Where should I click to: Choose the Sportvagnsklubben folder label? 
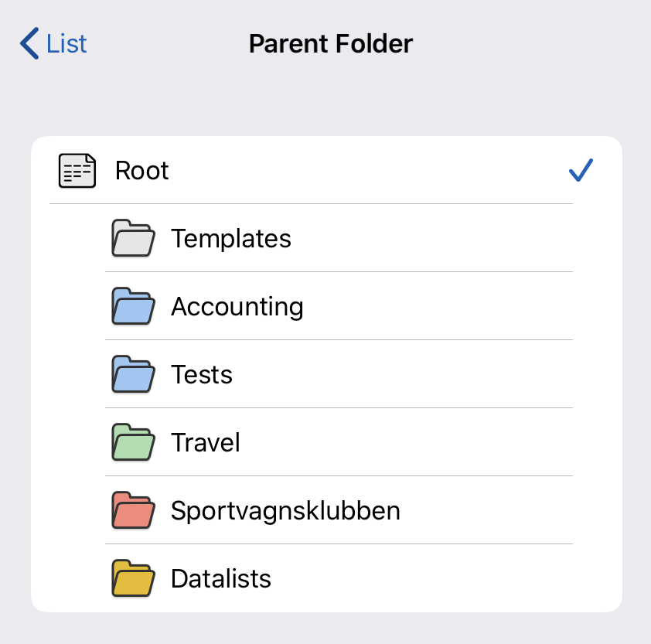click(x=285, y=510)
